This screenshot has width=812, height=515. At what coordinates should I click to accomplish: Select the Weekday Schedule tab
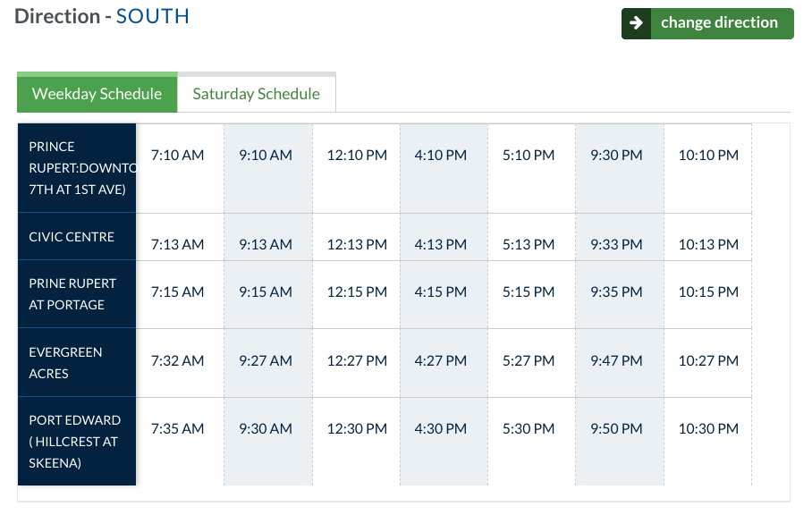click(97, 94)
